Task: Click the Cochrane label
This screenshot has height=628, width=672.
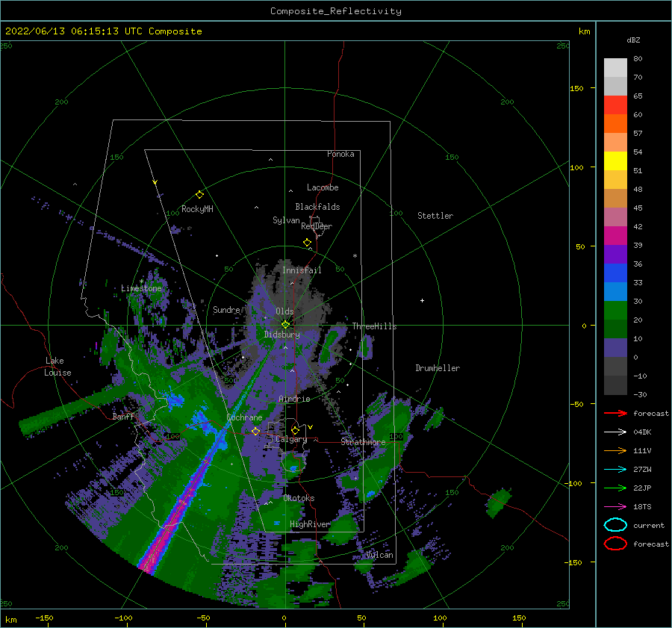Action: [x=244, y=417]
